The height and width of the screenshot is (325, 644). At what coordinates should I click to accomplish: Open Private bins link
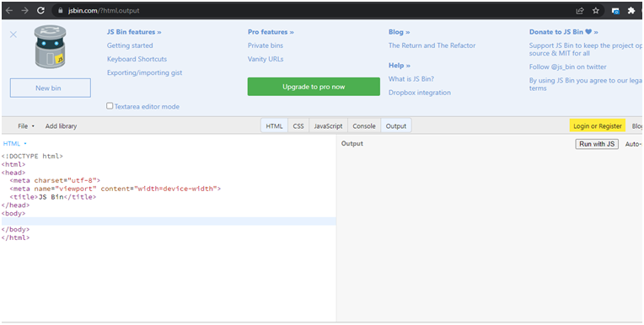pyautogui.click(x=266, y=45)
